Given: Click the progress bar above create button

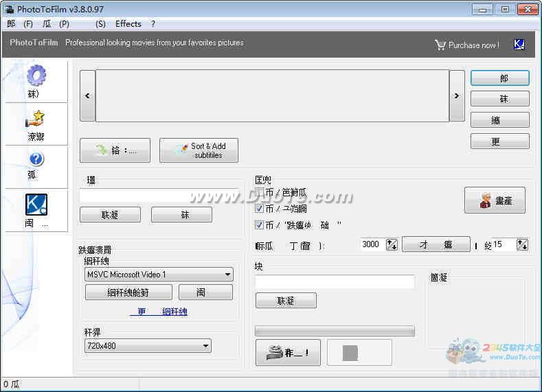Looking at the screenshot, I should click(x=335, y=330).
